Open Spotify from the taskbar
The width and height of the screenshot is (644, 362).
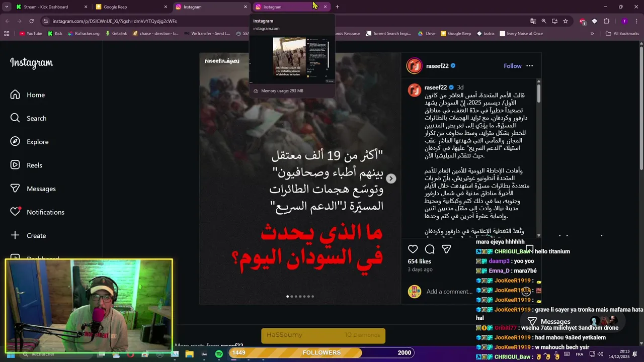pyautogui.click(x=219, y=354)
